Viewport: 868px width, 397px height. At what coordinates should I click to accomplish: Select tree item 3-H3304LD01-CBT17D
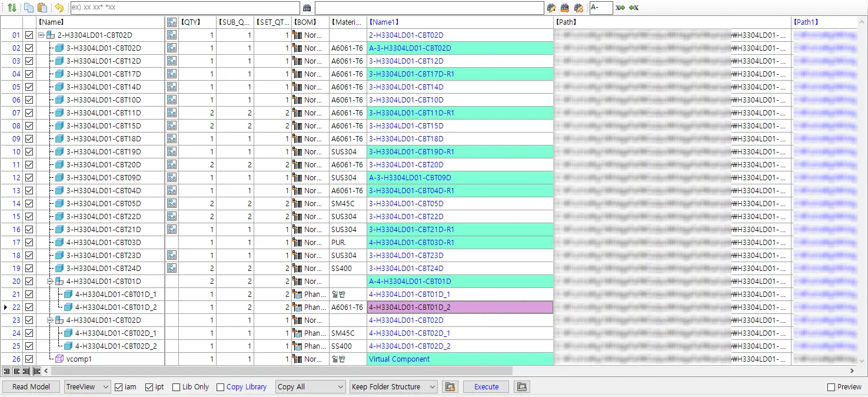coord(104,74)
